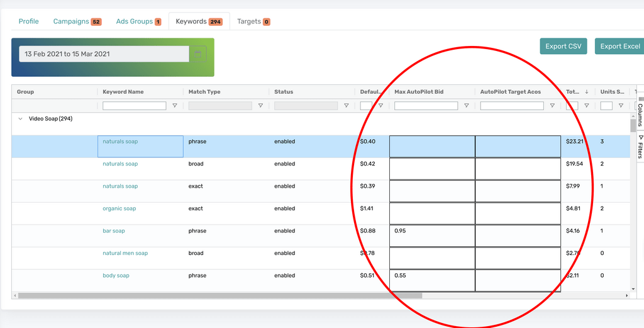Image resolution: width=644 pixels, height=328 pixels.
Task: Open filter menu for Status column
Action: tap(347, 106)
